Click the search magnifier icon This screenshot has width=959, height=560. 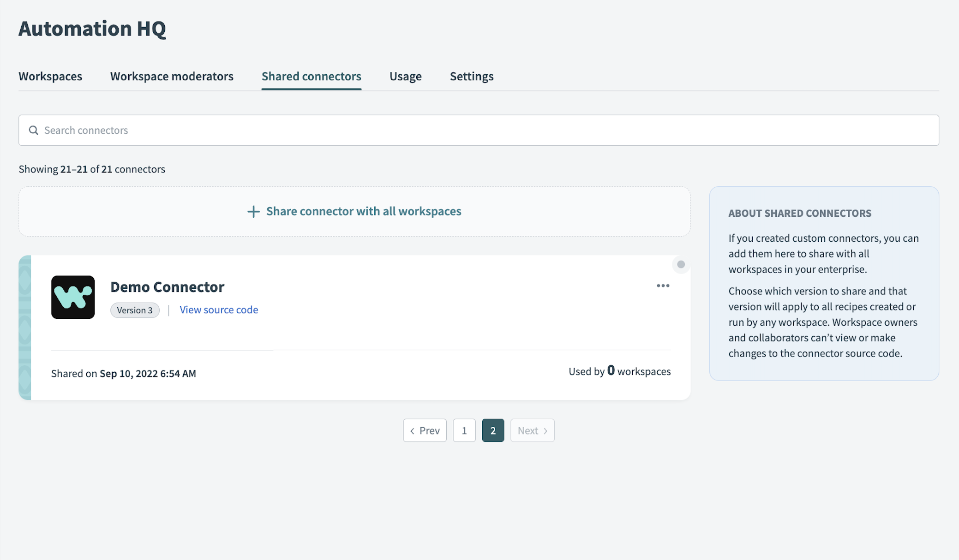(34, 130)
